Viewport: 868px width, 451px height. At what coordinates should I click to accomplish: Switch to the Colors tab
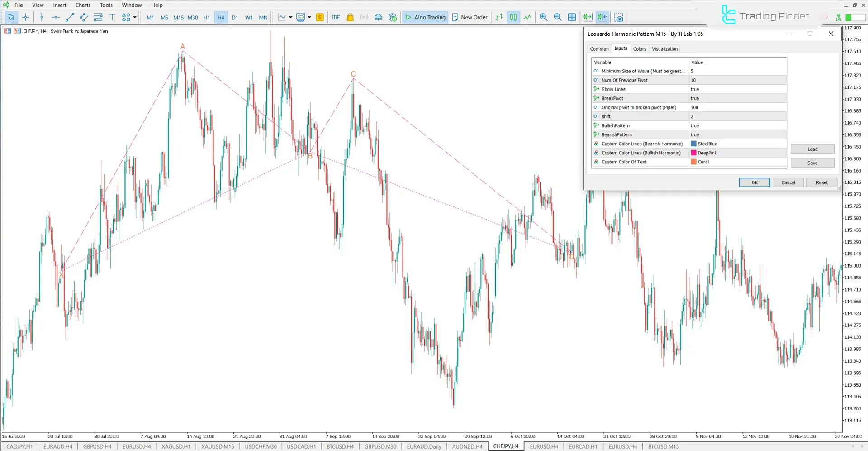tap(640, 48)
